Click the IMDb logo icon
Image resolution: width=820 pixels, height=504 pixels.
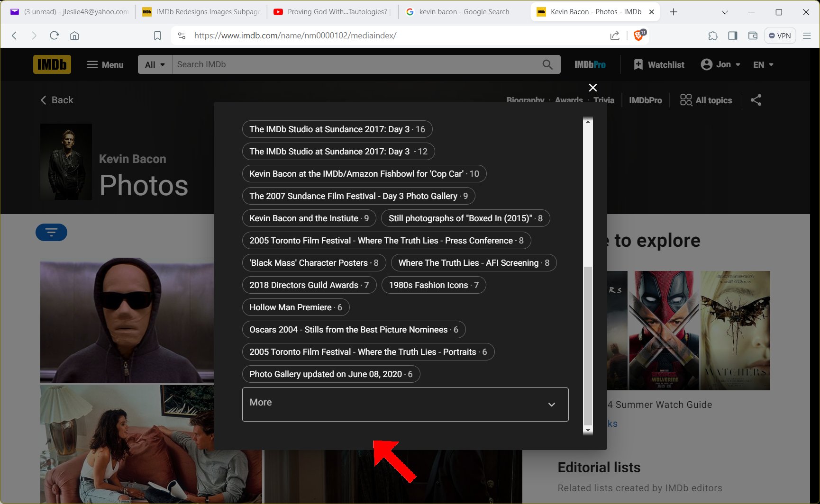point(52,64)
